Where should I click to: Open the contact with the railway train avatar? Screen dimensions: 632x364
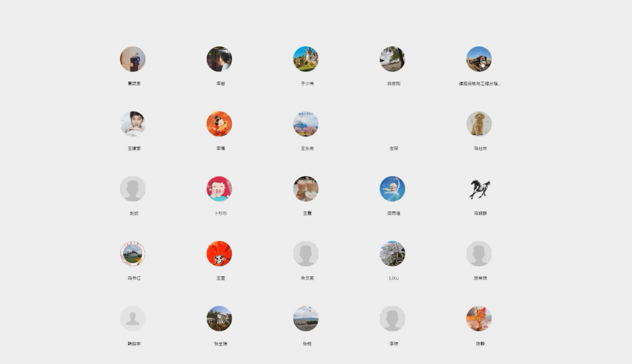[x=479, y=59]
